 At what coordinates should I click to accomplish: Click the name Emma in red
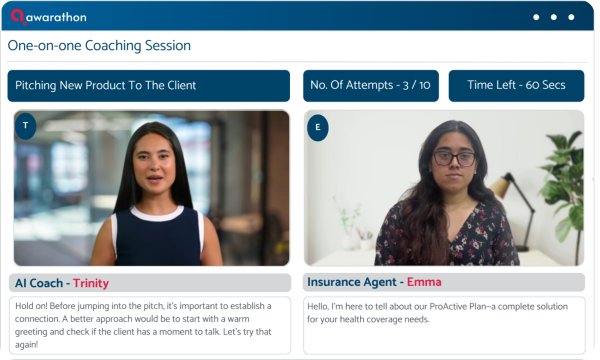[x=424, y=282]
